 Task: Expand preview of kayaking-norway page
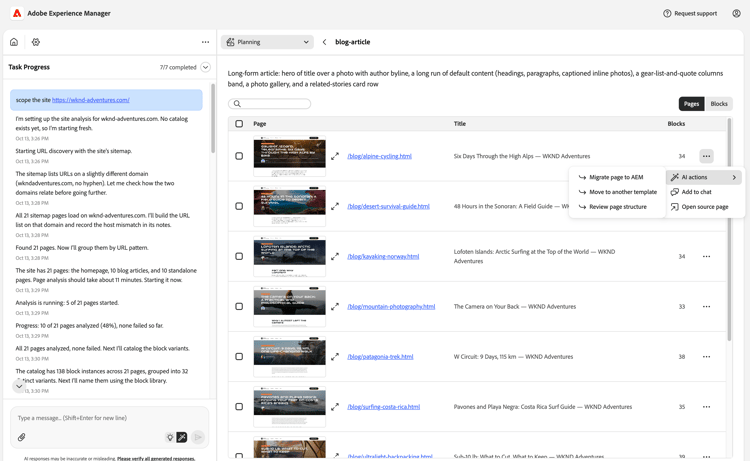(x=335, y=256)
